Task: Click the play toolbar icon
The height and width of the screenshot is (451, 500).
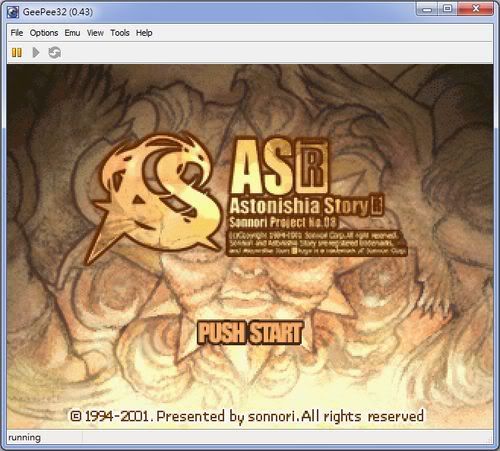Action: click(x=36, y=52)
